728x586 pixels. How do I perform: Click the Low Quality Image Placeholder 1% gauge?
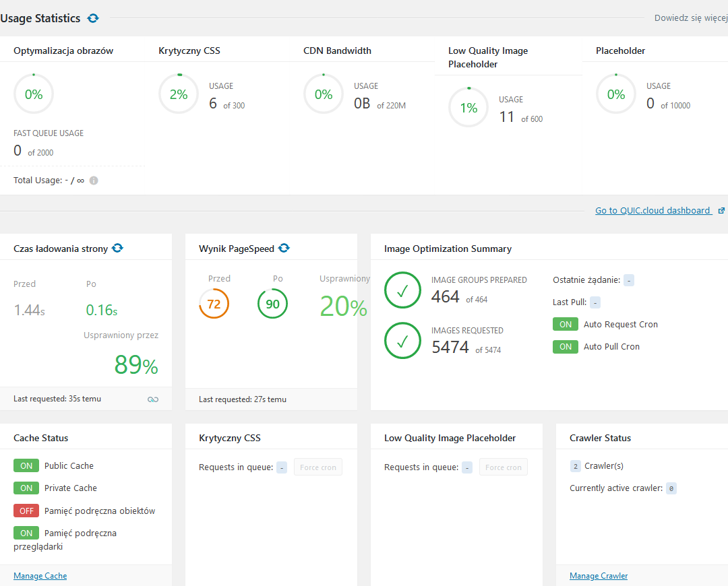469,108
